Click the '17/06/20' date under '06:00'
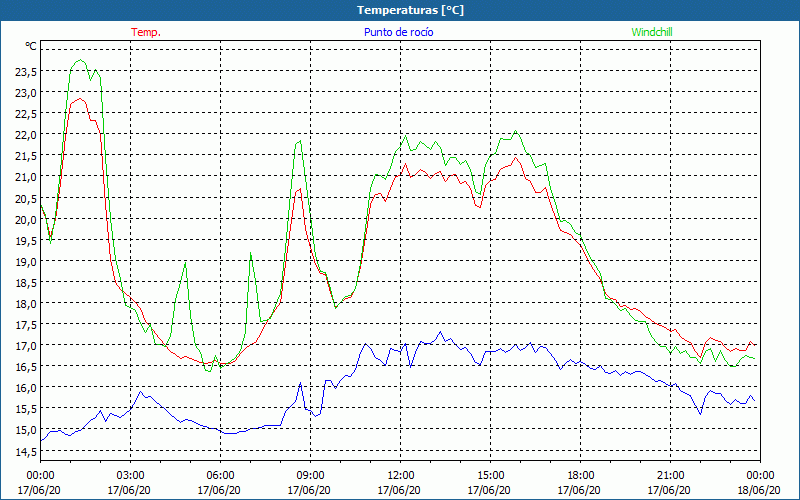 pos(219,490)
